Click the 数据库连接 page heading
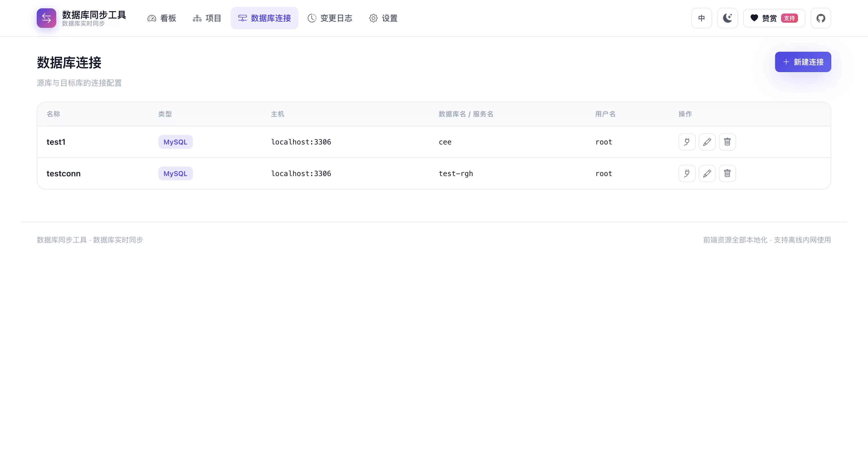This screenshot has height=475, width=868. [69, 63]
